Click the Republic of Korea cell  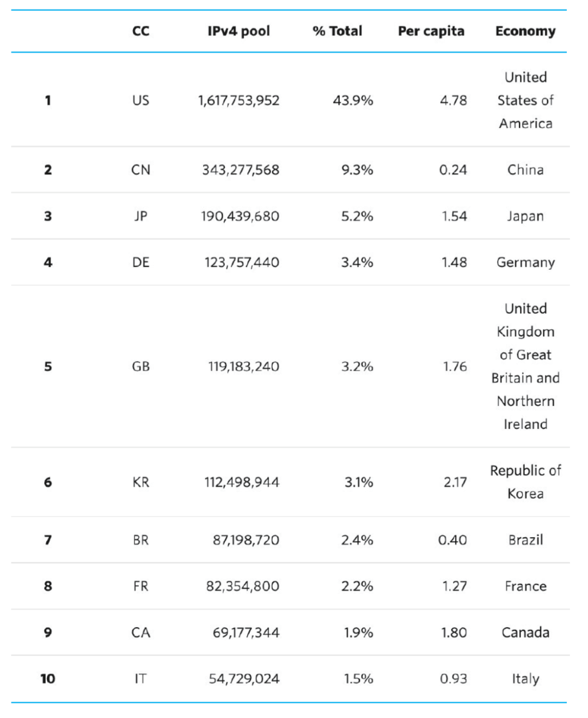pyautogui.click(x=525, y=482)
